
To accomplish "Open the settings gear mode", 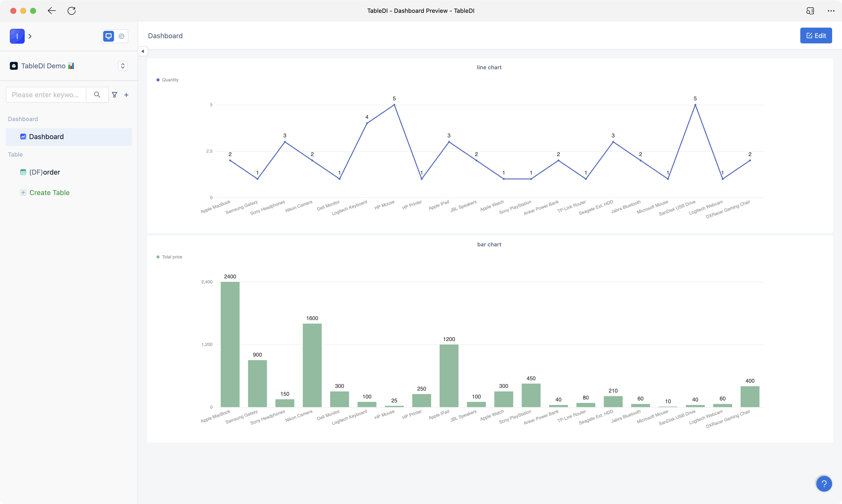I will 121,36.
